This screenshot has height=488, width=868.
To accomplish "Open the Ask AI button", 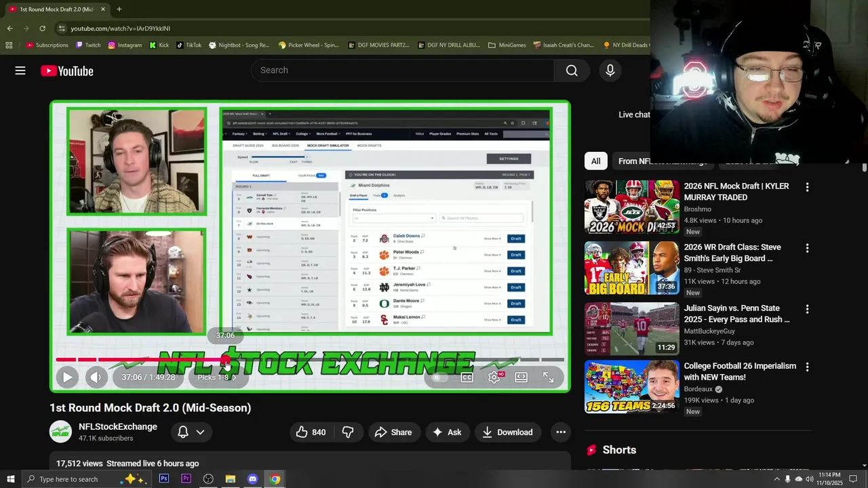I will tap(447, 432).
